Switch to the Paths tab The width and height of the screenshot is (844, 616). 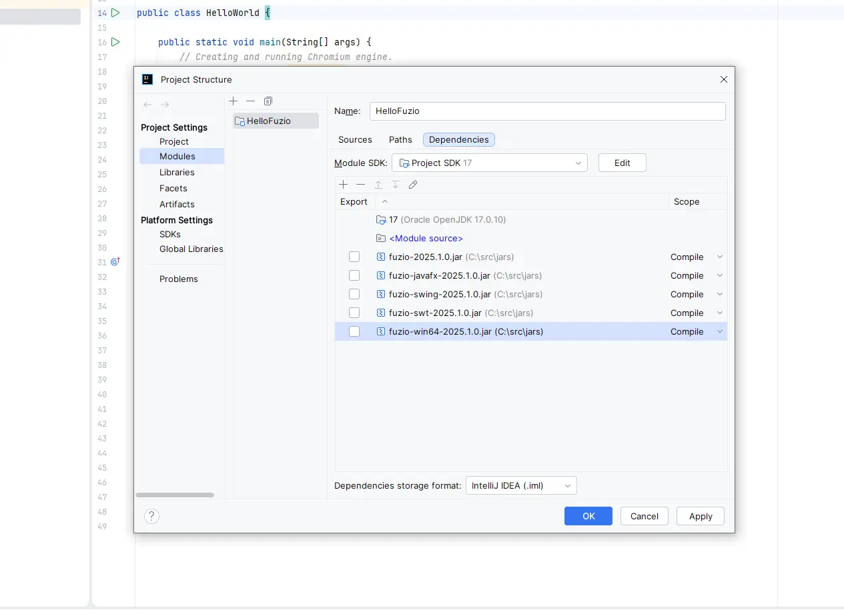pyautogui.click(x=400, y=139)
